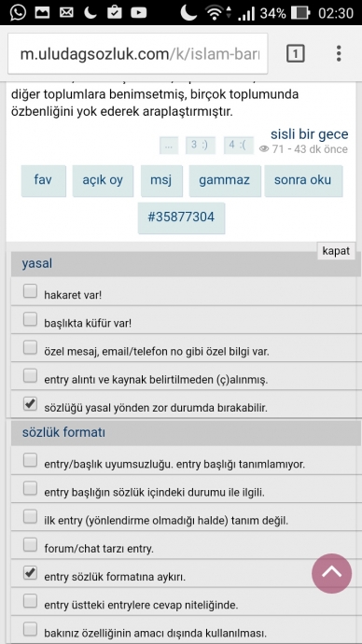This screenshot has height=644, width=362.
Task: Expand the "..." more options button
Action: 169,146
